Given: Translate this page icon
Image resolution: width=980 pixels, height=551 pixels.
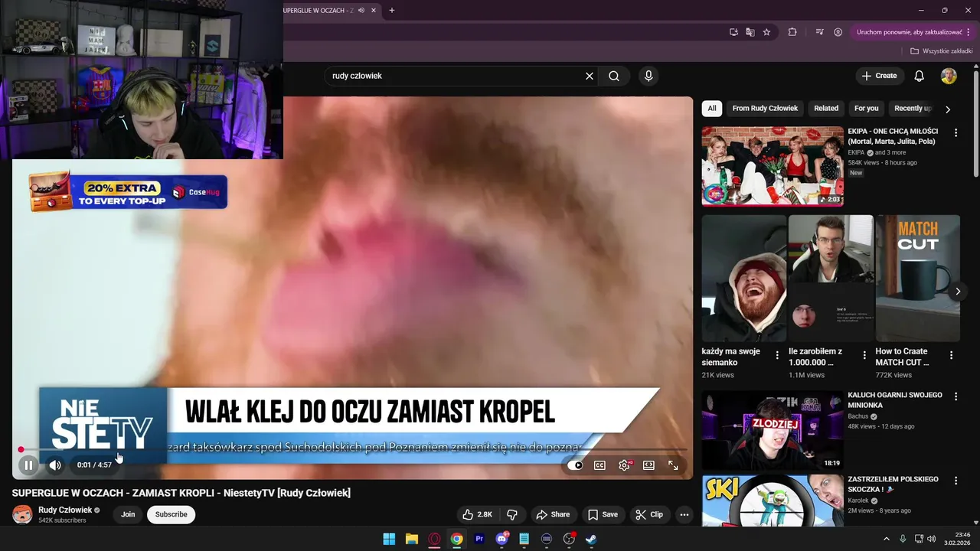Looking at the screenshot, I should (750, 32).
